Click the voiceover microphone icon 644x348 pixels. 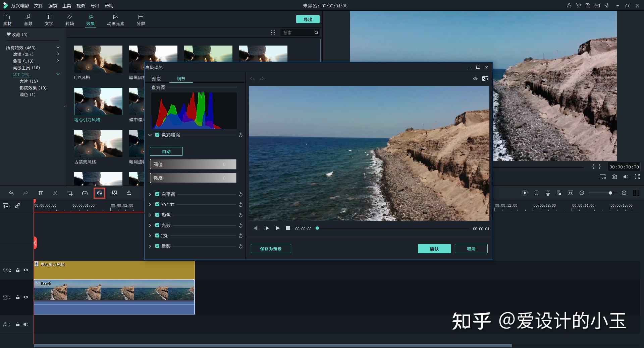(x=548, y=193)
